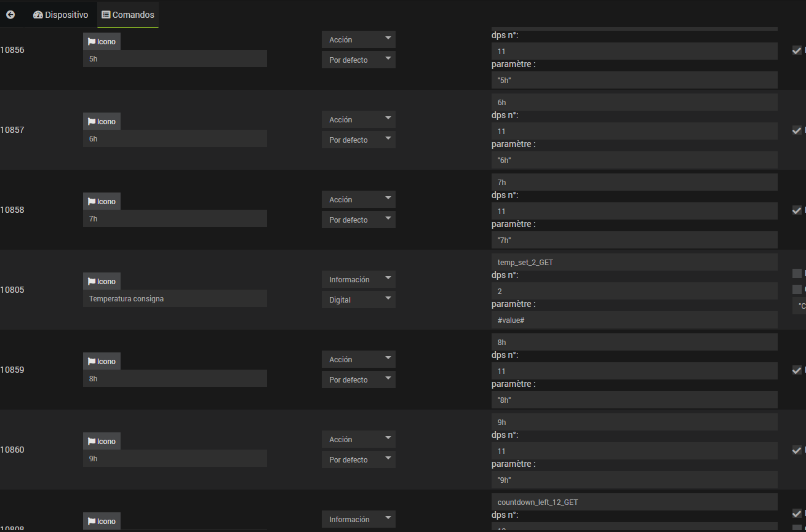This screenshot has width=806, height=532.
Task: Open Por defecto dropdown in 9h row
Action: pos(358,460)
